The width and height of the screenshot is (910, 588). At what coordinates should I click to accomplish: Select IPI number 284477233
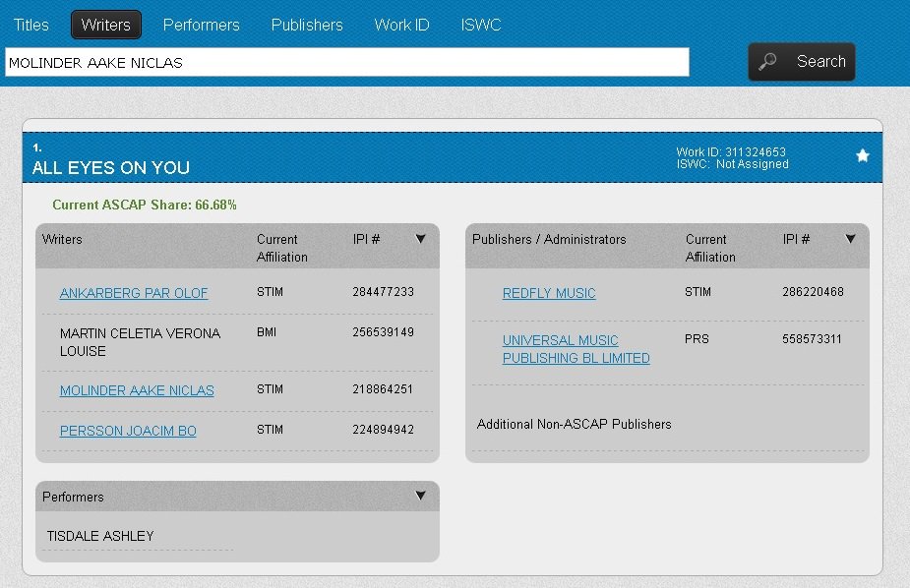click(383, 292)
